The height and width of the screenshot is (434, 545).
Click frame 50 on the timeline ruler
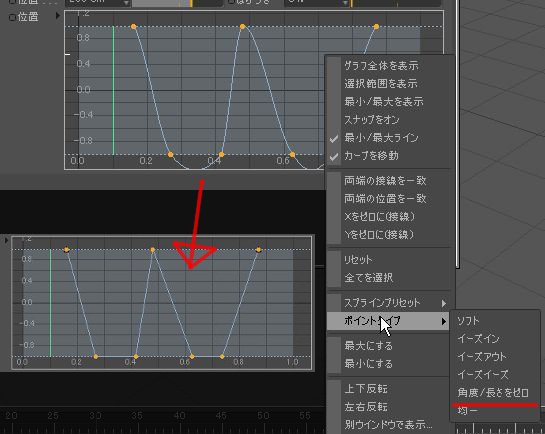click(x=263, y=416)
